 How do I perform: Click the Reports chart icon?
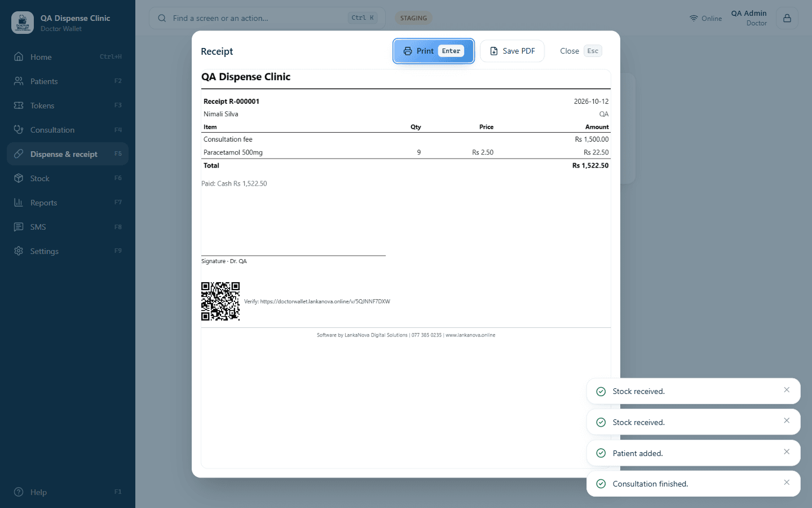pos(19,202)
